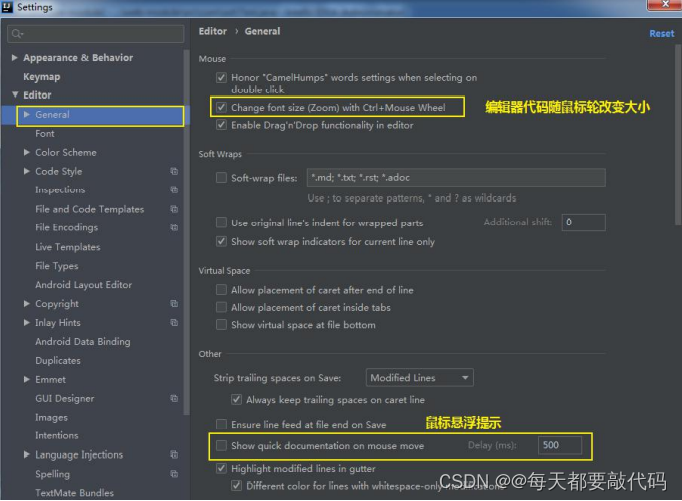Toggle Always keep trailing spaces on caret line
The width and height of the screenshot is (682, 501).
[236, 400]
